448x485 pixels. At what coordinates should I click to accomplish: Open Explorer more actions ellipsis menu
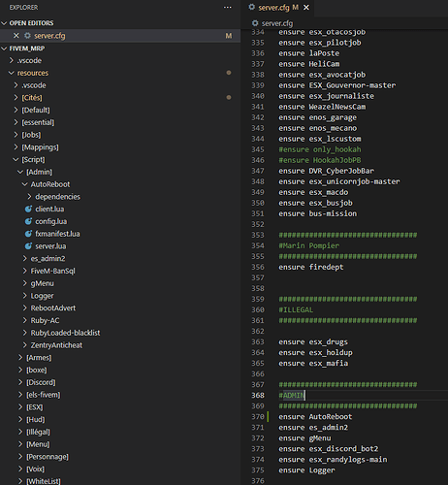click(227, 8)
